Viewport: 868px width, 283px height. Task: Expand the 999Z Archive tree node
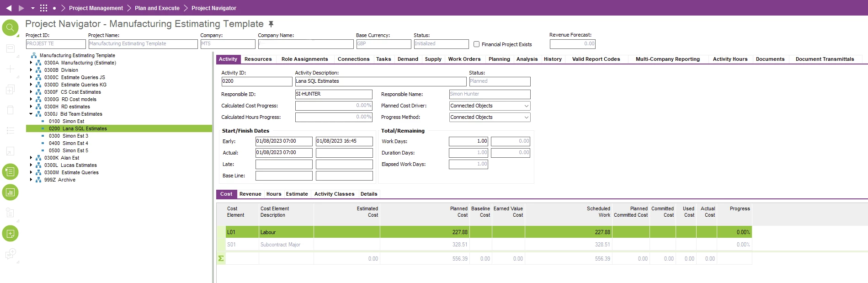(x=31, y=180)
